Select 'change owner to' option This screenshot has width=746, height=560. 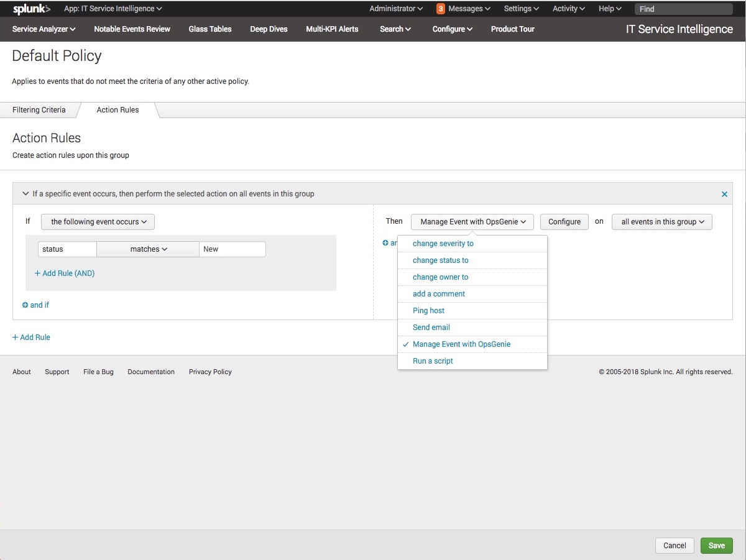[x=472, y=277]
